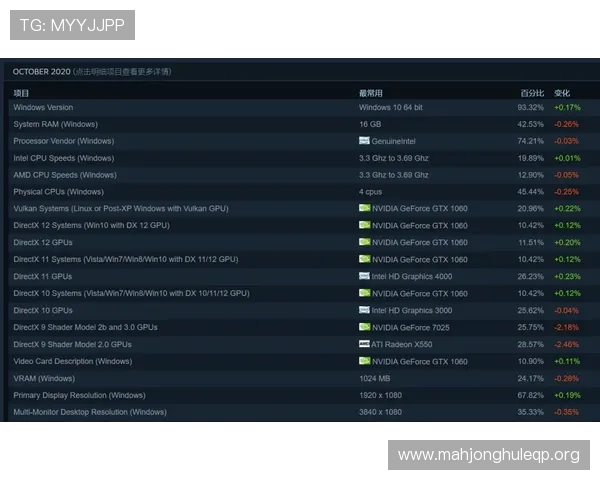Open AMD CPU Speeds (Windows) item
The image size is (600, 480).
coord(65,175)
